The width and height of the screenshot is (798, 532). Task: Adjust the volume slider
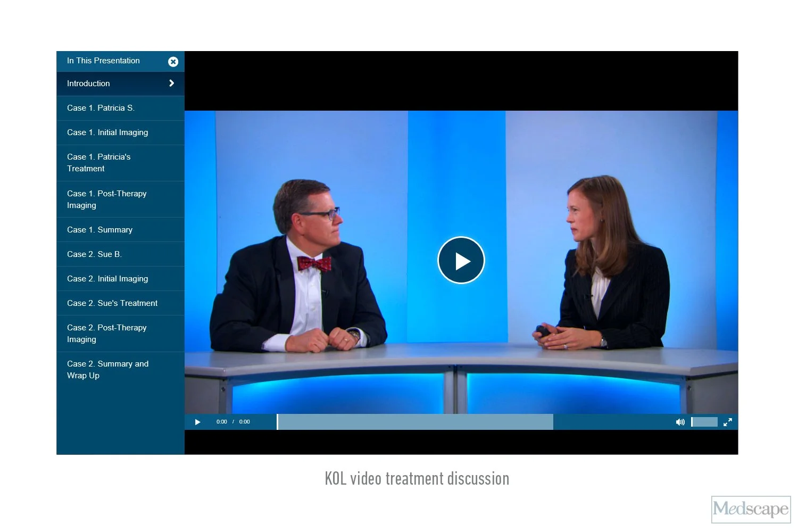(704, 422)
